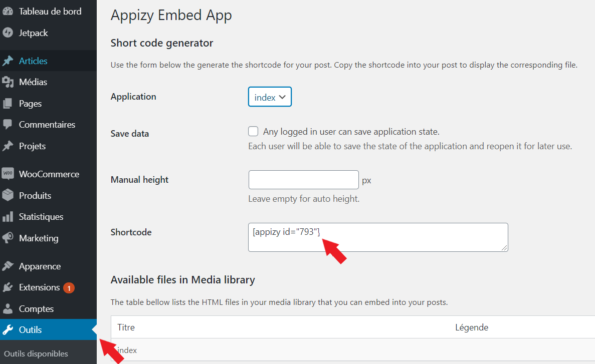Open the Projets menu item
This screenshot has height=364, width=595.
tap(32, 146)
